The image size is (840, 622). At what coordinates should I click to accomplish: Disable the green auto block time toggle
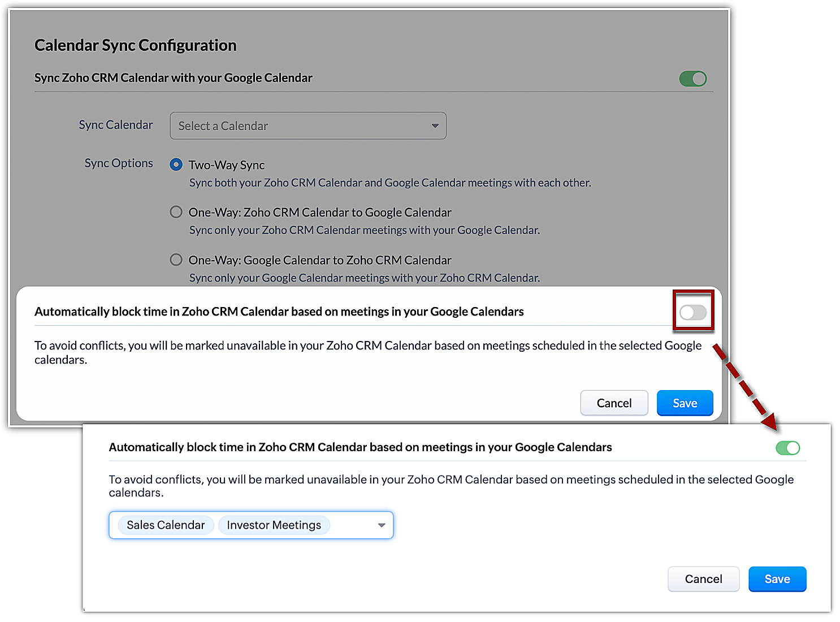[x=787, y=448]
